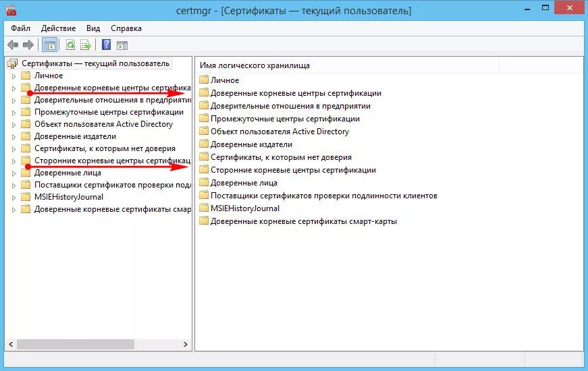Select Личное text in the right list
Image resolution: width=588 pixels, height=371 pixels.
click(x=225, y=80)
